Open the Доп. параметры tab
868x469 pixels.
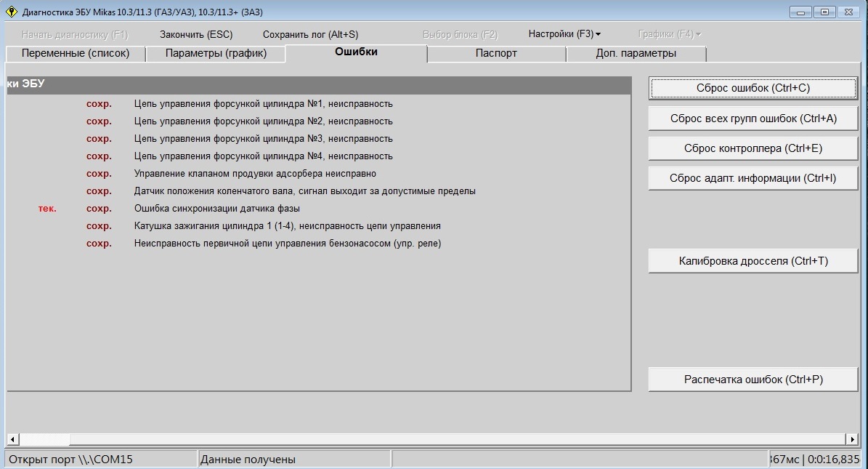(x=636, y=54)
